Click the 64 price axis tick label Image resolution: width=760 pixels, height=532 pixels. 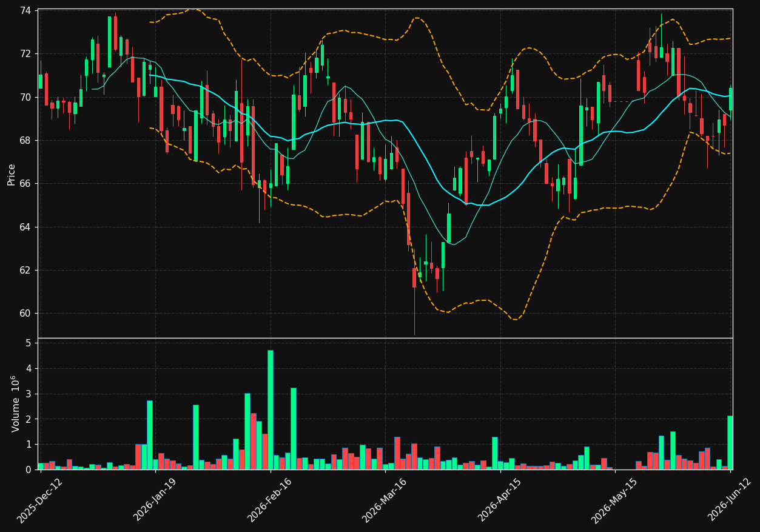coord(27,227)
